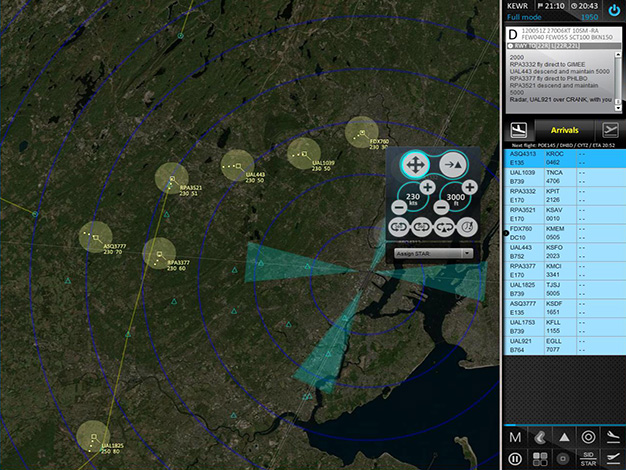
Task: Click the Full mode label
Action: point(524,17)
